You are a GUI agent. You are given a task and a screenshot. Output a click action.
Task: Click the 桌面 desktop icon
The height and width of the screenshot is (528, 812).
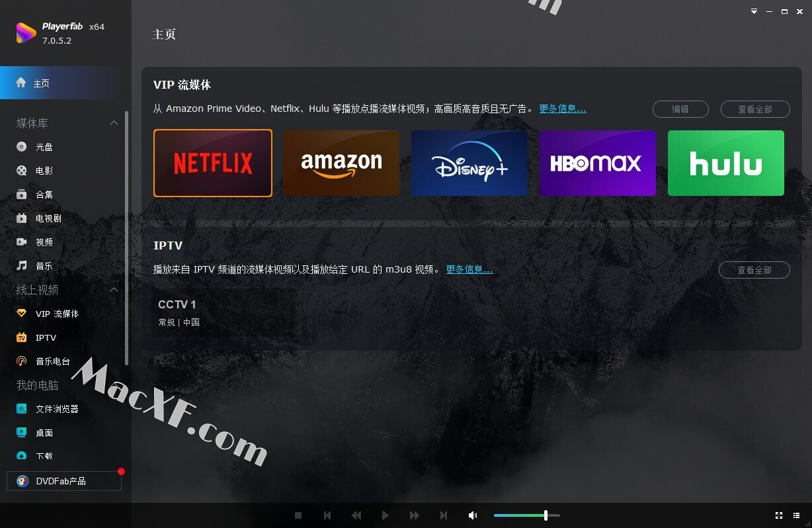(22, 433)
